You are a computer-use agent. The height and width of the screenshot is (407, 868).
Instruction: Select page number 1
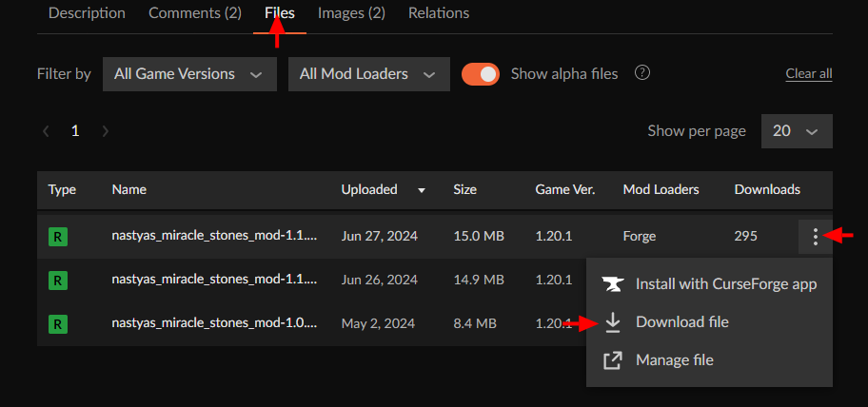click(75, 131)
